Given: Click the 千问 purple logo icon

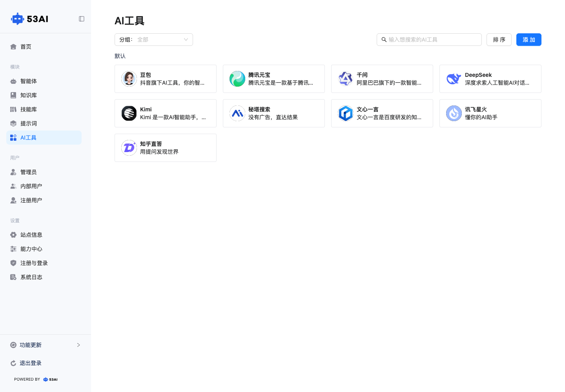Looking at the screenshot, I should click(346, 79).
